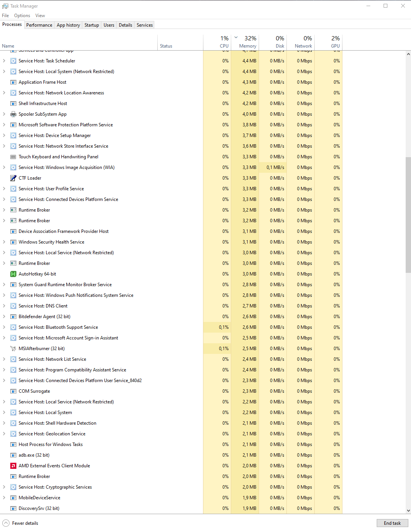411x532 pixels.
Task: Select Service Host: Program Compatibility Assistant Service
Action: pos(171,370)
